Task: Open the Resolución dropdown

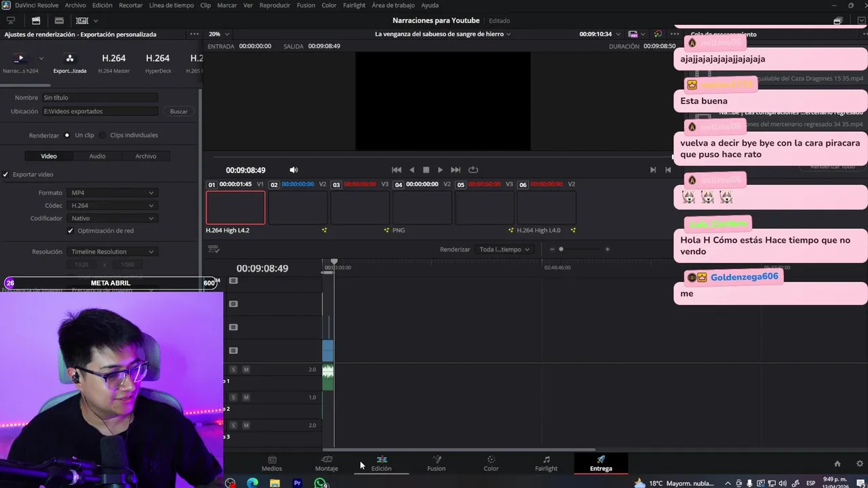Action: pyautogui.click(x=113, y=251)
